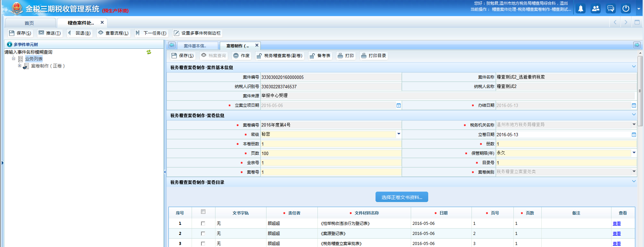Open 查看流程(L) workflow view

pyautogui.click(x=113, y=33)
